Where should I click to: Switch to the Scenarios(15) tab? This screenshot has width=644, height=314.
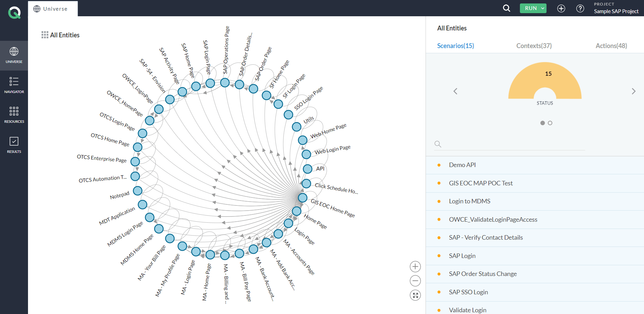tap(456, 46)
